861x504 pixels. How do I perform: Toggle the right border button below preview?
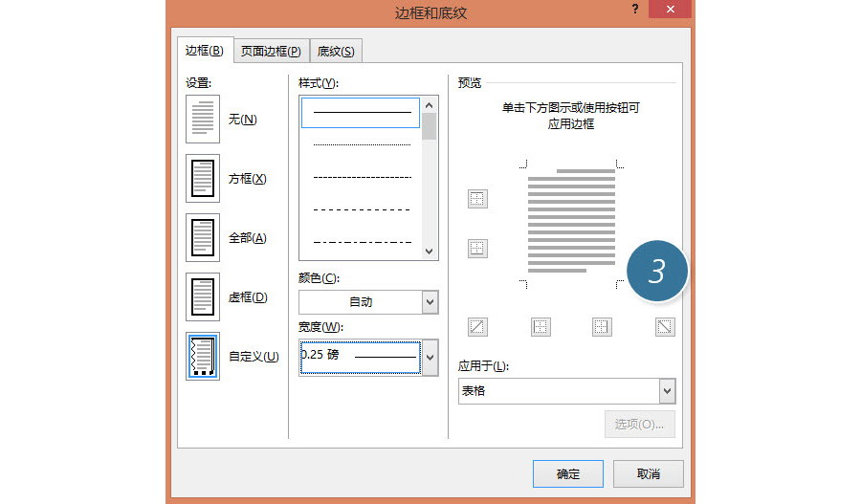(x=602, y=327)
